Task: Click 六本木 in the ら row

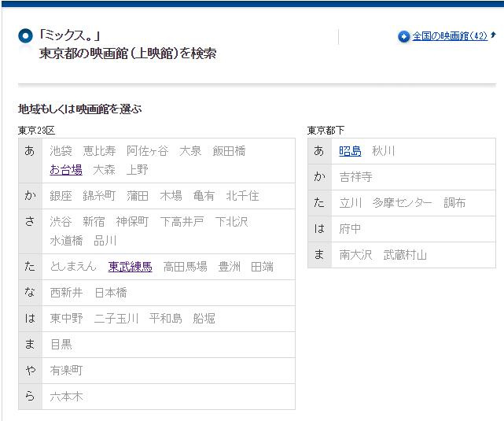Action: tap(67, 397)
